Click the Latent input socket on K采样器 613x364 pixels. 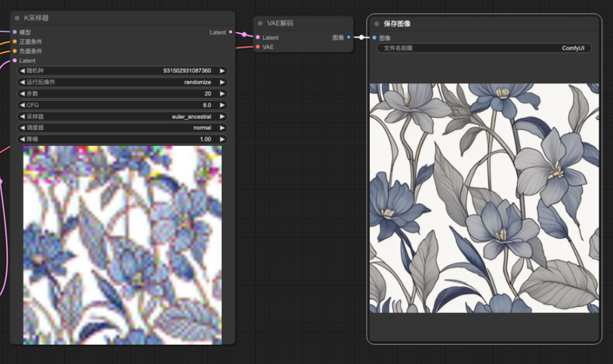(15, 61)
